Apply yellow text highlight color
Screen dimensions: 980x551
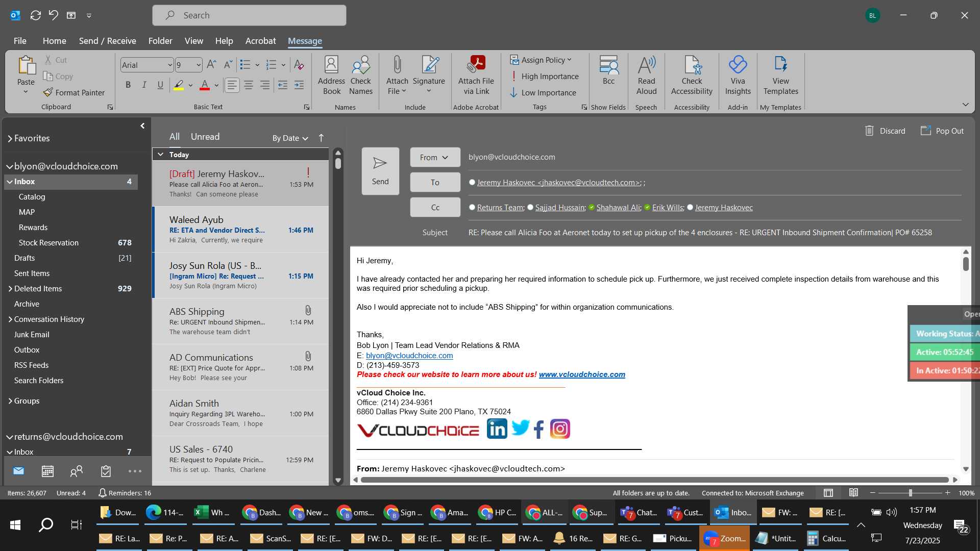pyautogui.click(x=179, y=85)
